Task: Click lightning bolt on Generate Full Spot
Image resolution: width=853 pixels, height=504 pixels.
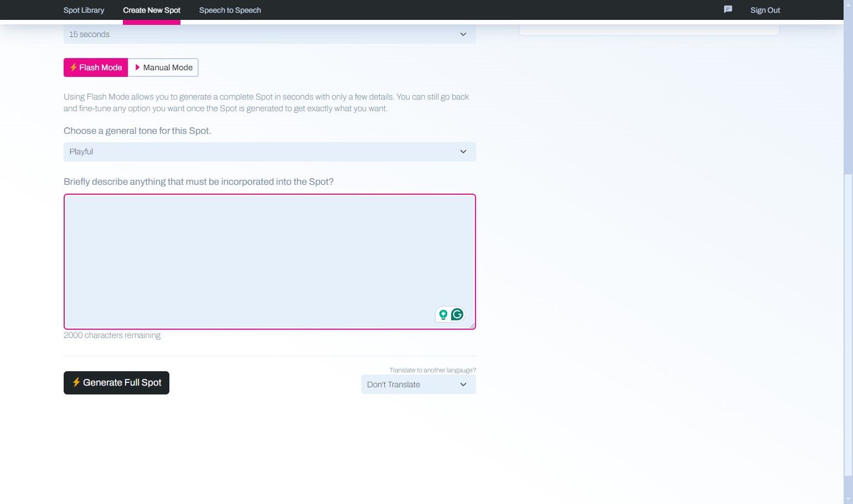Action: (x=76, y=382)
